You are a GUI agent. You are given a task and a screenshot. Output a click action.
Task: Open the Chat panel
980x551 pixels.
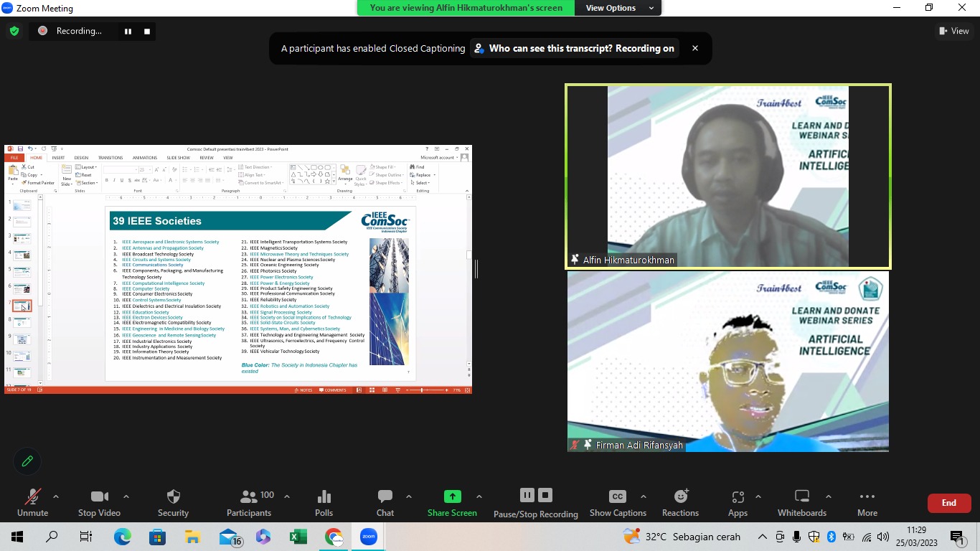coord(385,503)
